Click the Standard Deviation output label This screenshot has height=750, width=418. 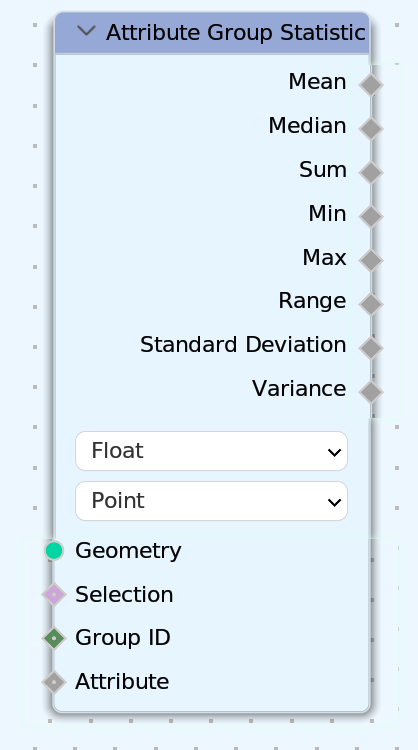click(x=243, y=345)
